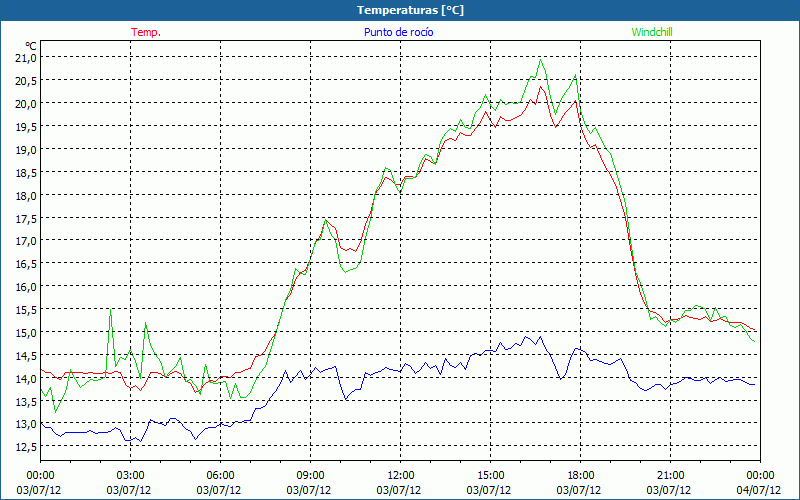Click the '20,0' y-axis value
Screen dimensions: 800x500
pyautogui.click(x=26, y=104)
